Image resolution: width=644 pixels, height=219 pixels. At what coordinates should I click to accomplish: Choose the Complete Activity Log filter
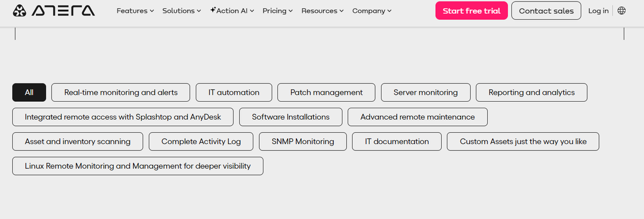[201, 141]
